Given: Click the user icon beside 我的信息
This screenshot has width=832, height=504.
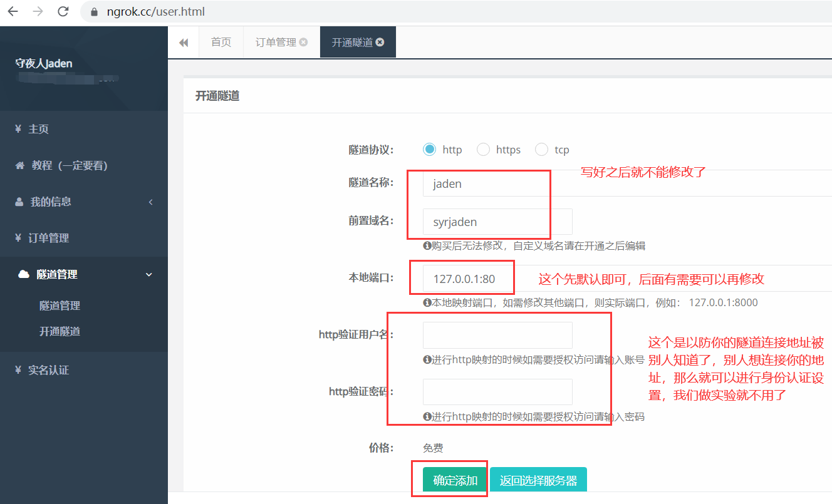Looking at the screenshot, I should click(19, 202).
